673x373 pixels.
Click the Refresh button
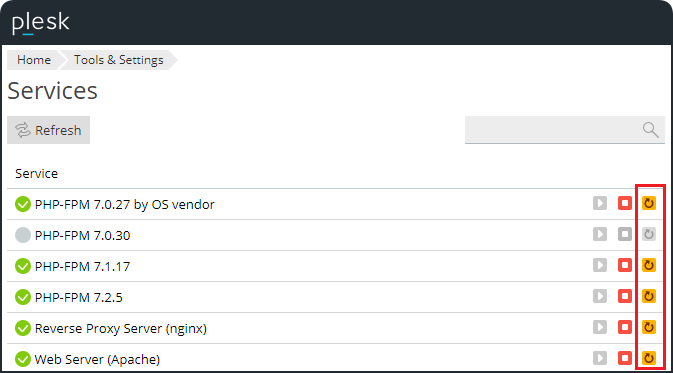(49, 130)
